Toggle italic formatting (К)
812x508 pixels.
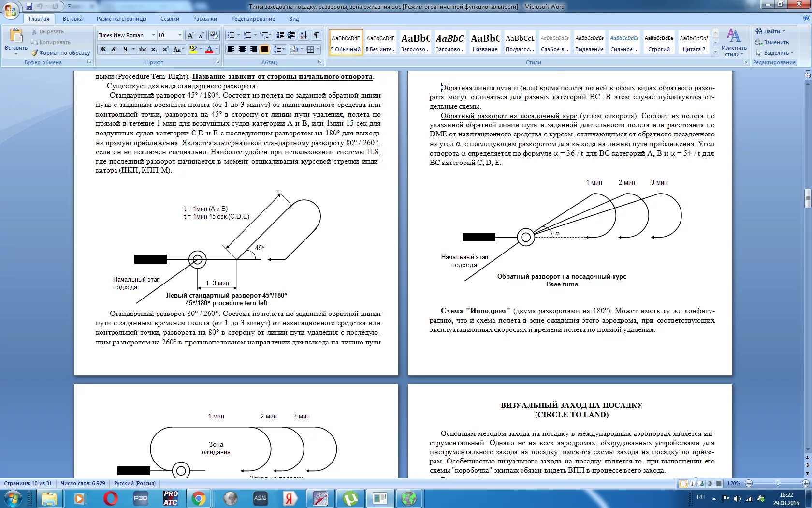coord(114,49)
